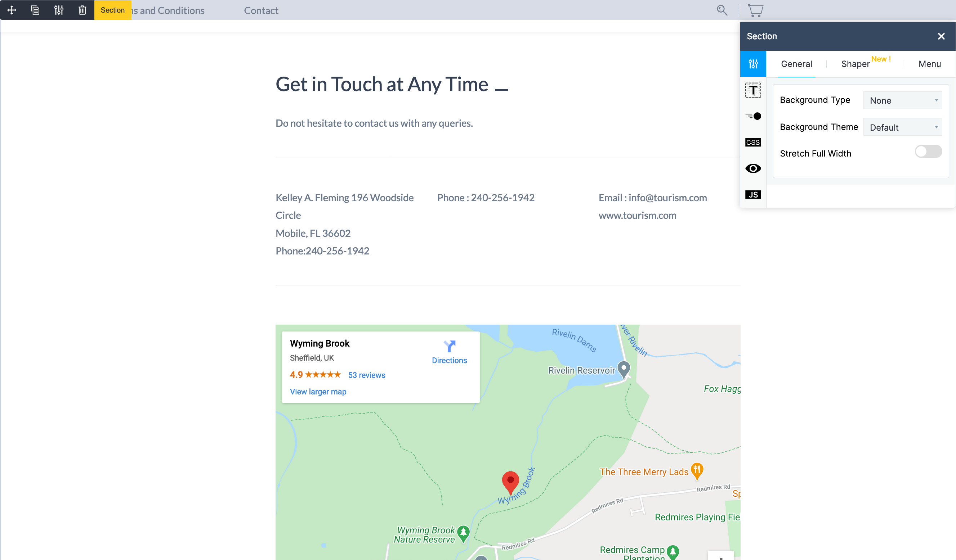The image size is (956, 560).
Task: Open the custom CSS panel
Action: [x=753, y=142]
